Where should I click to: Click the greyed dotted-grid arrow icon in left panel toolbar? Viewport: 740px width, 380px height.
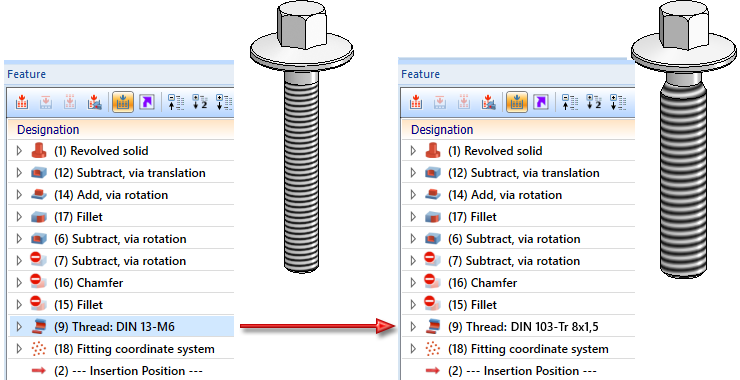coord(70,102)
